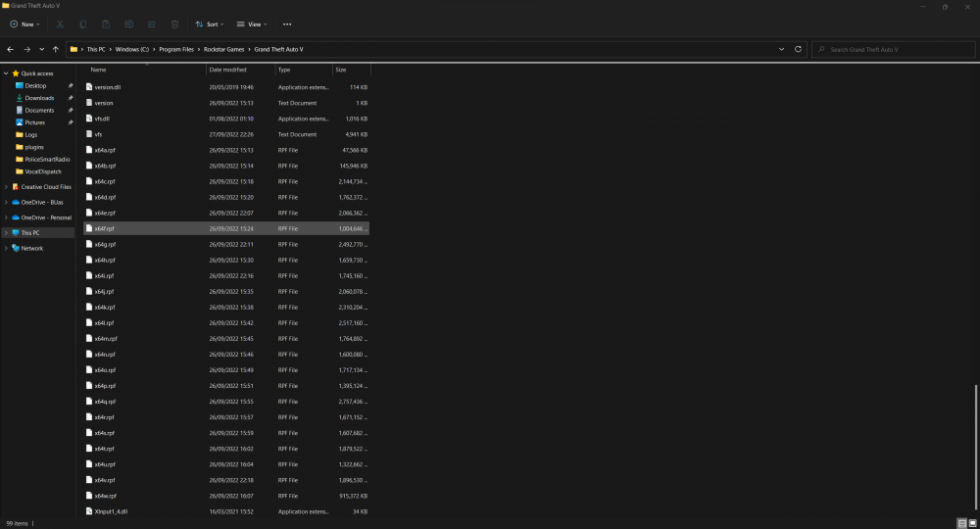
Task: Open Desktop in Quick access
Action: coord(35,85)
